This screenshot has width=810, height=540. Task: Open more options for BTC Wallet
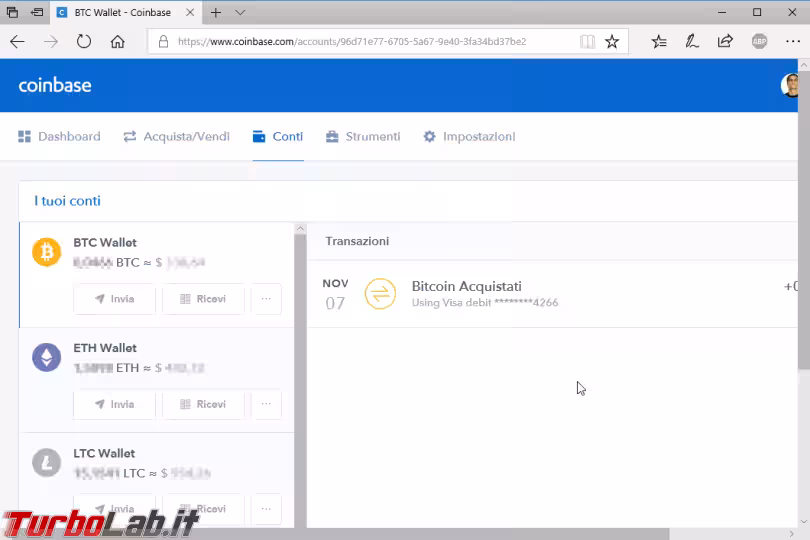pos(267,299)
